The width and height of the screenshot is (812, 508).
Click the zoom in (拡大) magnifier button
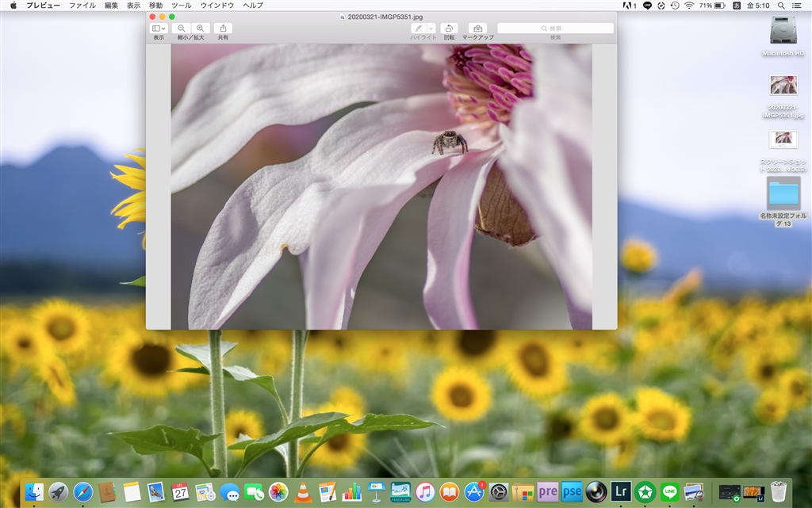pyautogui.click(x=200, y=29)
